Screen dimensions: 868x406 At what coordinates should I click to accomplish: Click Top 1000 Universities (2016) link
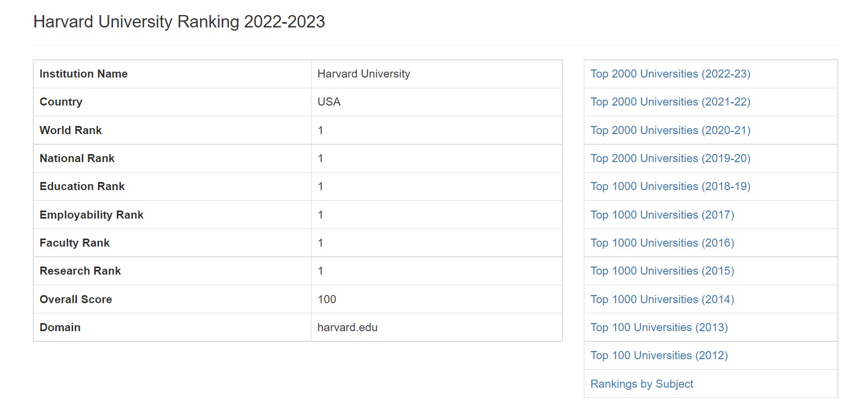(x=662, y=243)
